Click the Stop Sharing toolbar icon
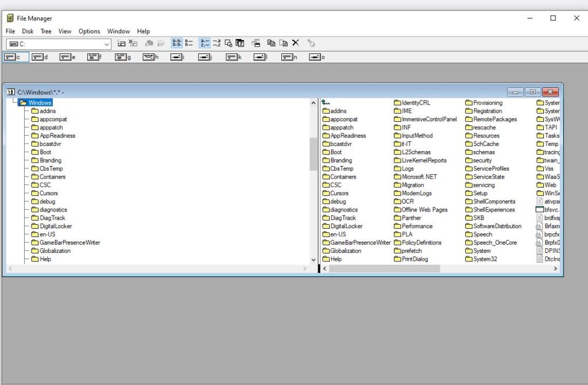The width and height of the screenshot is (588, 385). [x=161, y=44]
